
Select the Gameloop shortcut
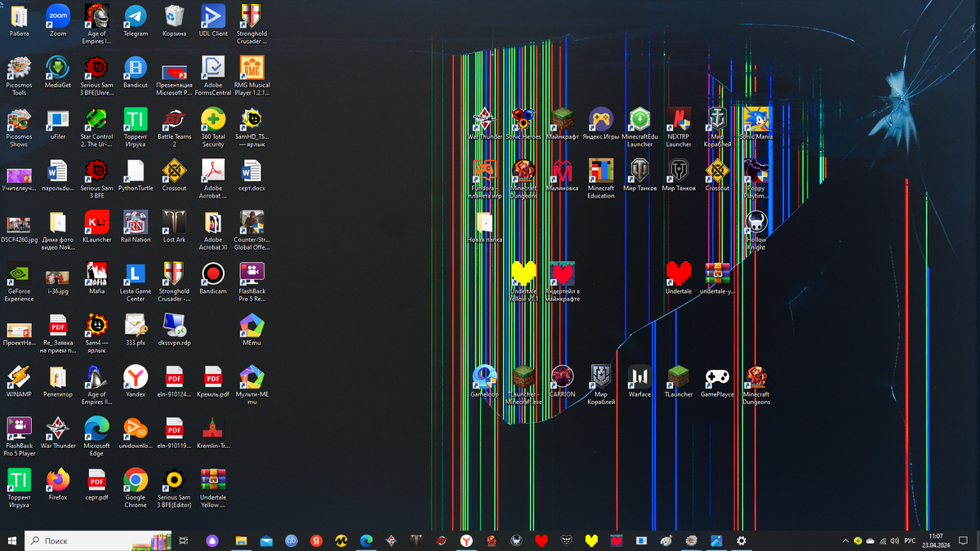484,381
